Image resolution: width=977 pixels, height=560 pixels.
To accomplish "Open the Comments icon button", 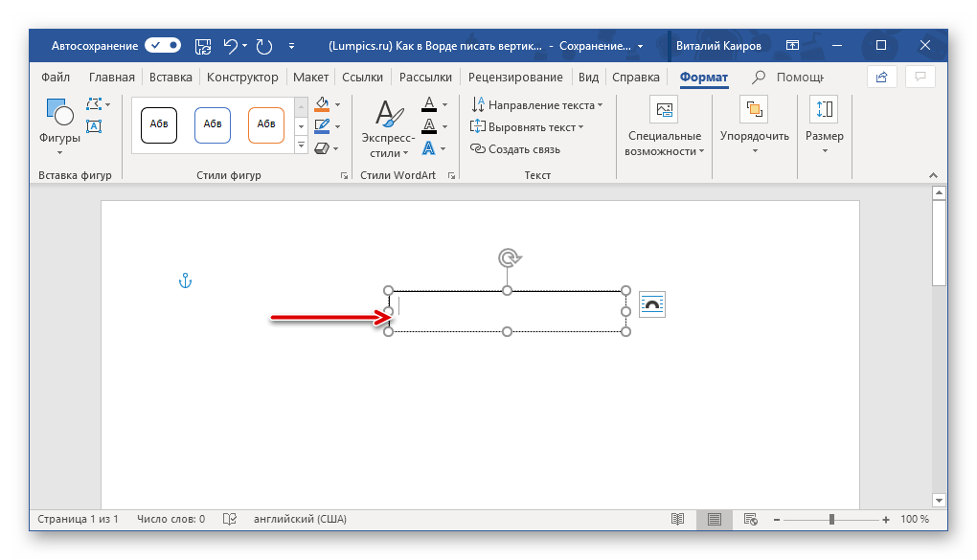I will [x=920, y=77].
